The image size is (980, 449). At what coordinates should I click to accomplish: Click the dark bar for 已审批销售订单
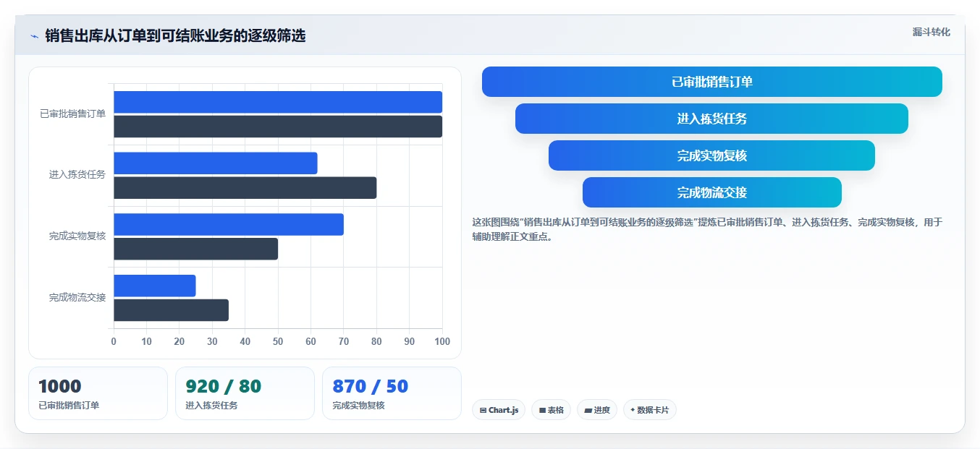pos(278,127)
